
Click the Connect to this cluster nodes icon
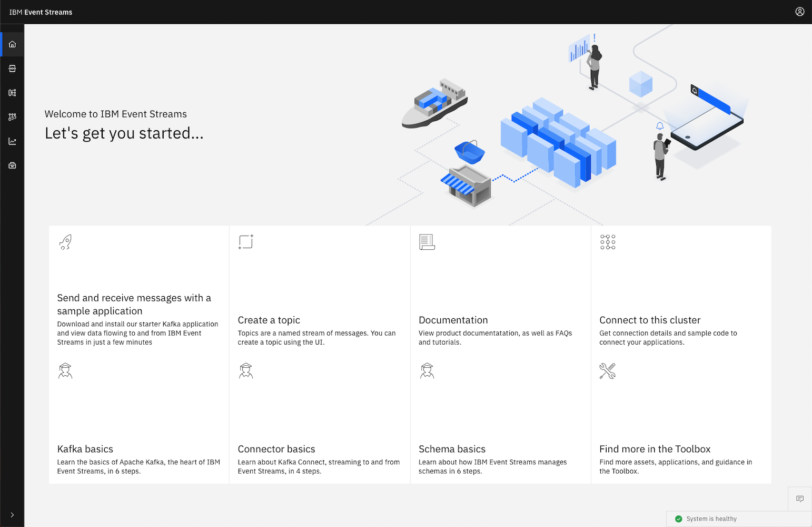pos(608,242)
